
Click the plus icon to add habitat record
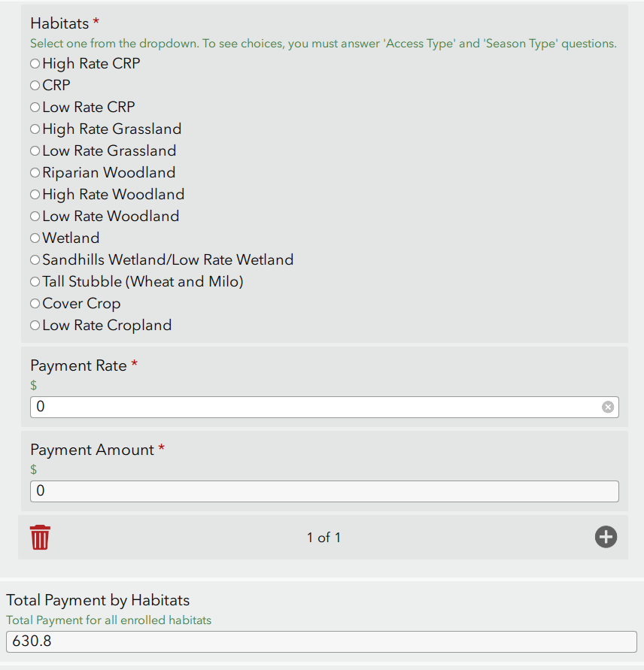606,537
